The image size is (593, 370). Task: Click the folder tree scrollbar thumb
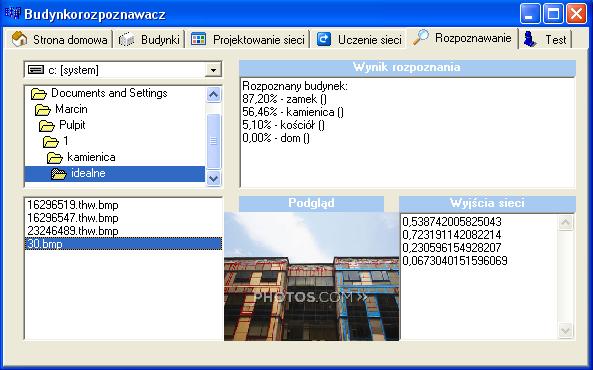(x=213, y=141)
